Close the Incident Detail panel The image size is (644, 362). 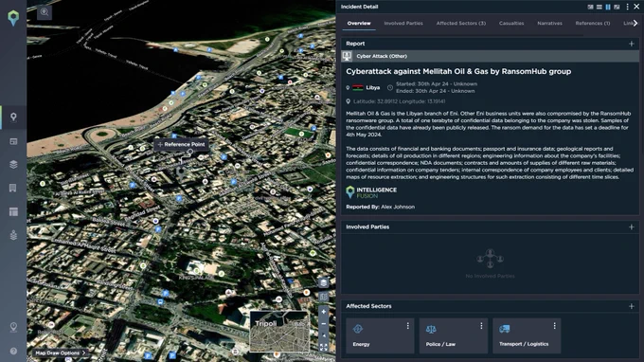[636, 7]
